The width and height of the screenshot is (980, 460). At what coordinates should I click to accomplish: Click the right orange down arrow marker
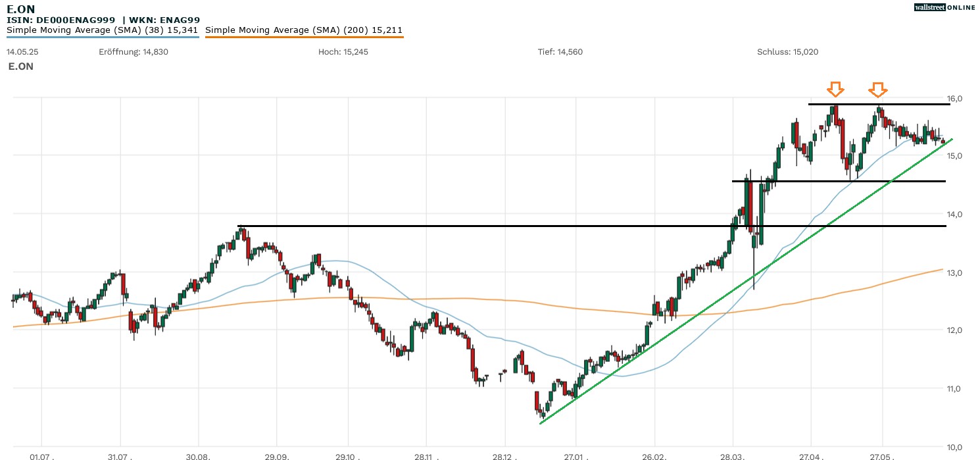point(878,89)
